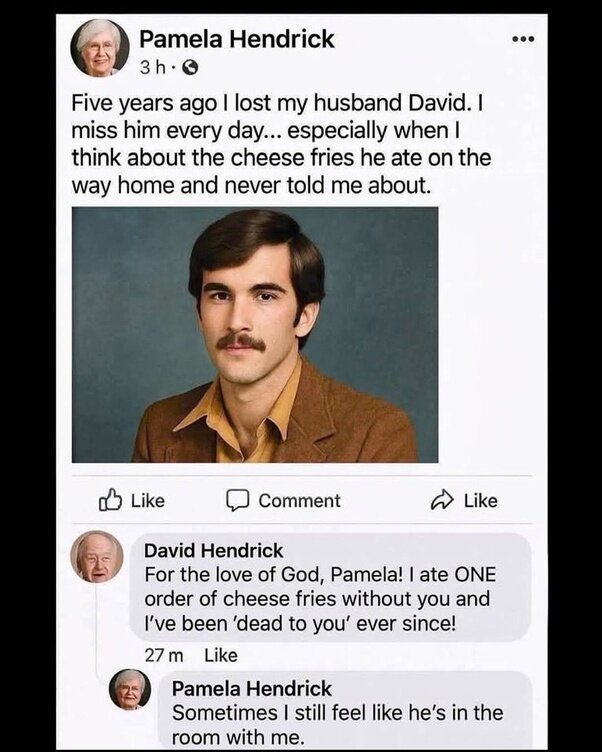The image size is (602, 752).
Task: Click David Hendrick's avatar in the comment
Action: pos(98,558)
